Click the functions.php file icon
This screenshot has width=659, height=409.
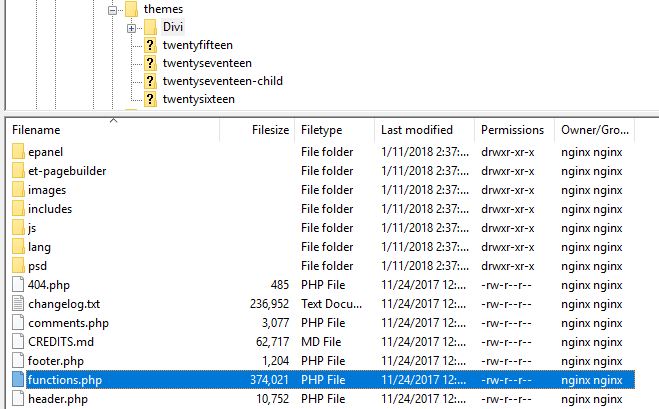pos(19,380)
